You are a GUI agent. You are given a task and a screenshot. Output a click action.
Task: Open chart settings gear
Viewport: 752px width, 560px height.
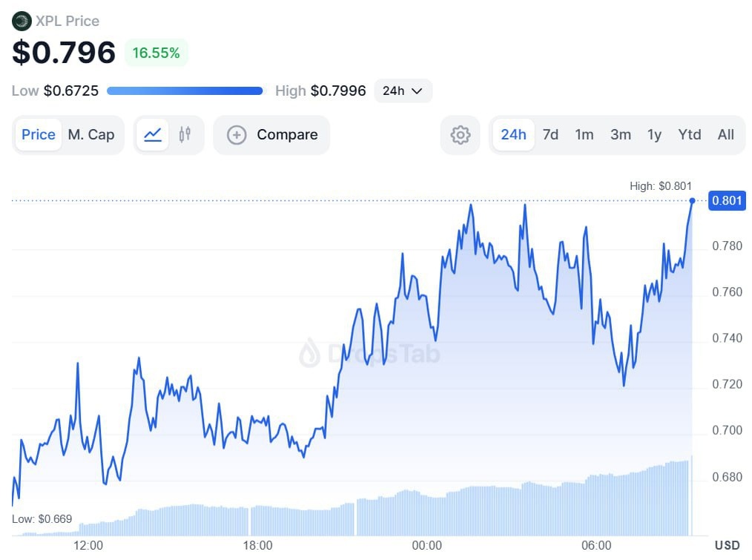pyautogui.click(x=461, y=135)
